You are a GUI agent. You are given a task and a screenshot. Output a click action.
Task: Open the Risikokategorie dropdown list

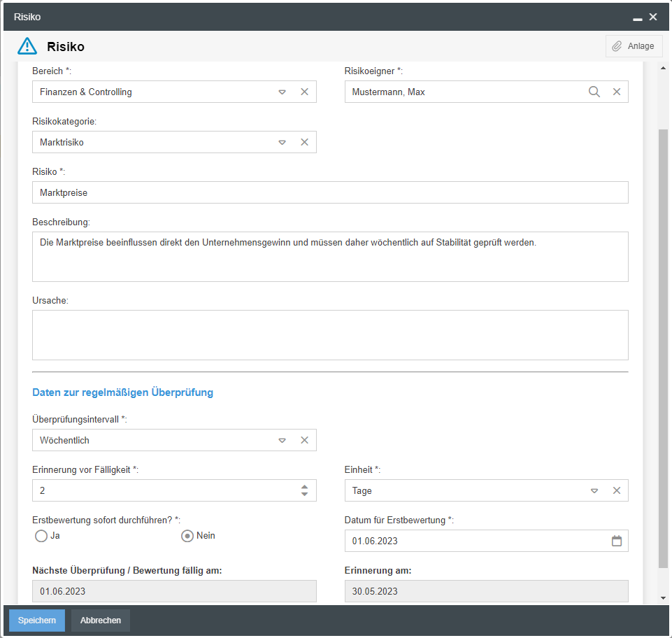click(283, 142)
